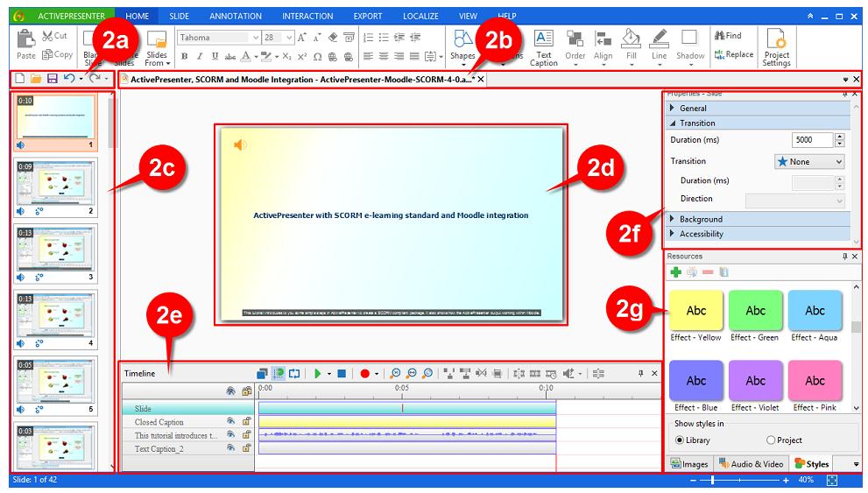Toggle italic text formatting
This screenshot has height=493, width=868.
[x=200, y=56]
